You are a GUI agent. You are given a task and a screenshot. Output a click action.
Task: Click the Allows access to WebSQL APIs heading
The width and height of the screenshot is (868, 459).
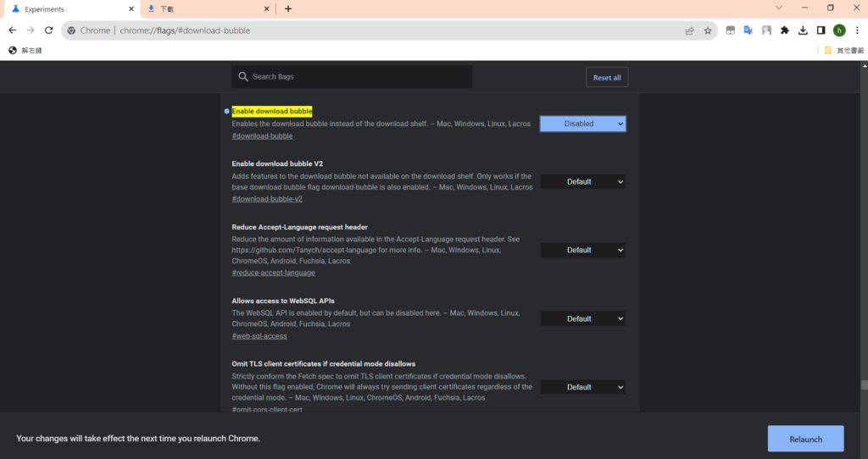(283, 301)
